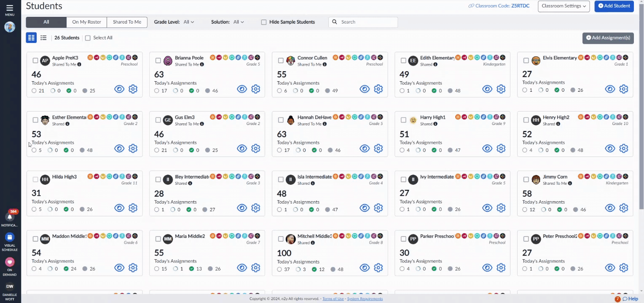Switch to grid view of students
This screenshot has height=303, width=644.
tap(31, 37)
